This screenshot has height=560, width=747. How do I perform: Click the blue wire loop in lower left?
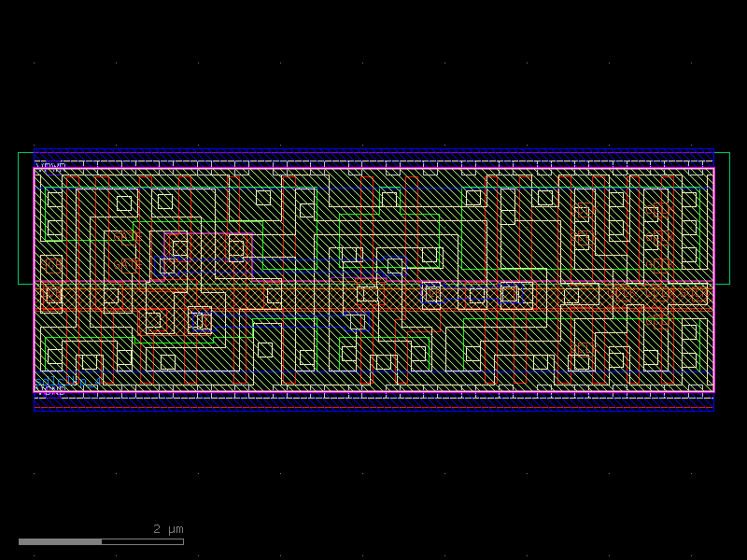tap(201, 322)
